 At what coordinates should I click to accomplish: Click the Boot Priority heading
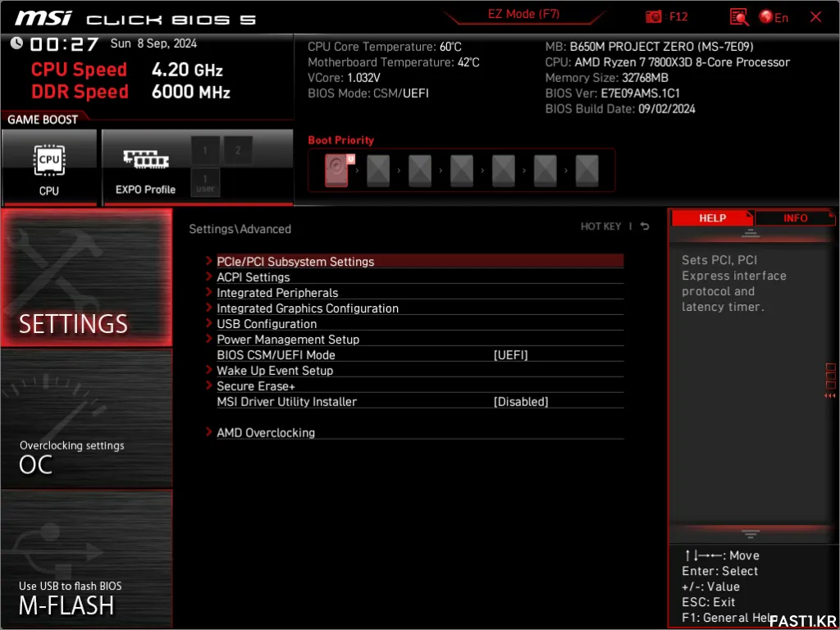[340, 139]
